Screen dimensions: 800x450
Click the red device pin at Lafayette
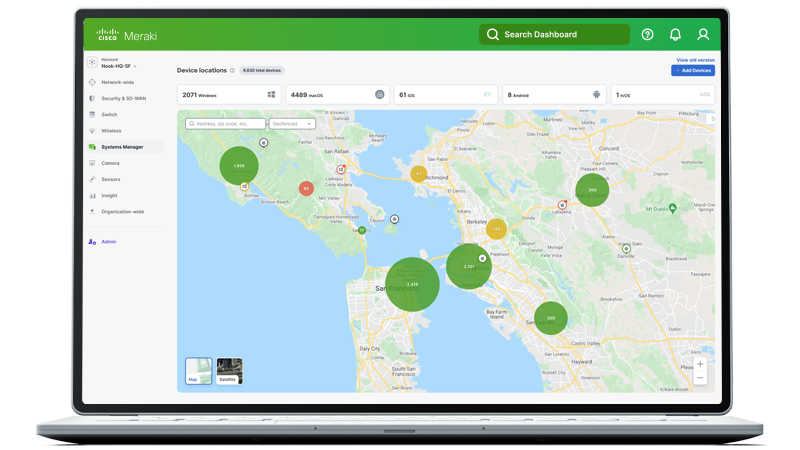click(x=562, y=205)
